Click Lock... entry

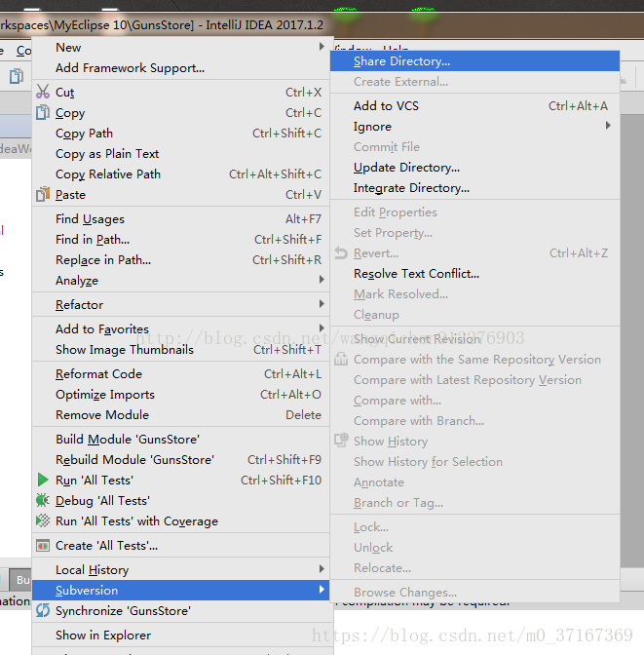coord(474,526)
